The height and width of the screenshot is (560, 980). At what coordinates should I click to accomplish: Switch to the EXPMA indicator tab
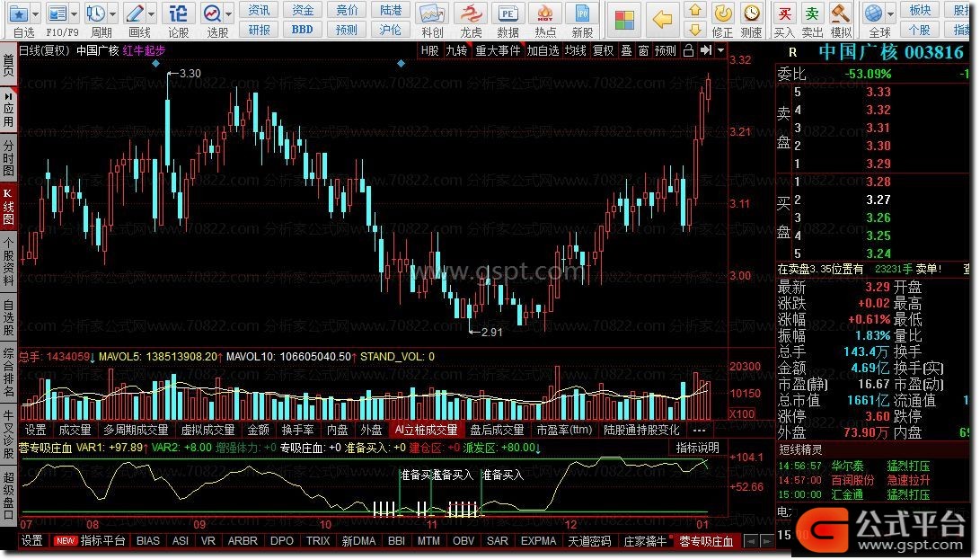point(538,540)
